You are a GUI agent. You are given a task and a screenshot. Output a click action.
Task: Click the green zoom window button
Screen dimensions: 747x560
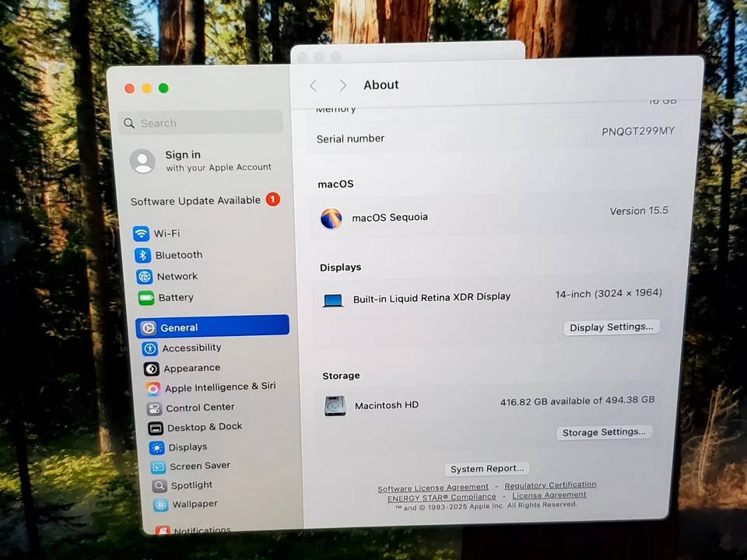[163, 88]
